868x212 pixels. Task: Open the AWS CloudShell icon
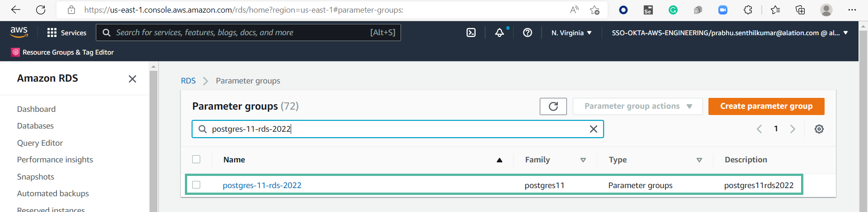click(x=471, y=32)
